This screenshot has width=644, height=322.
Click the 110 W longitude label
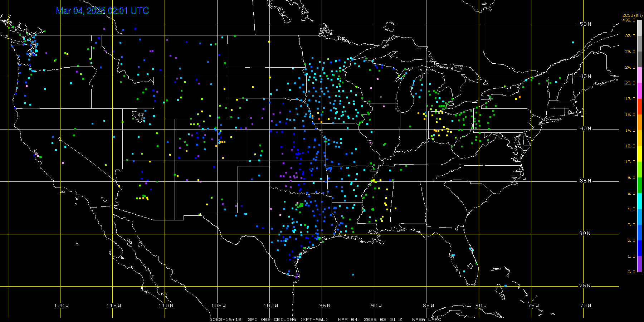(166, 306)
